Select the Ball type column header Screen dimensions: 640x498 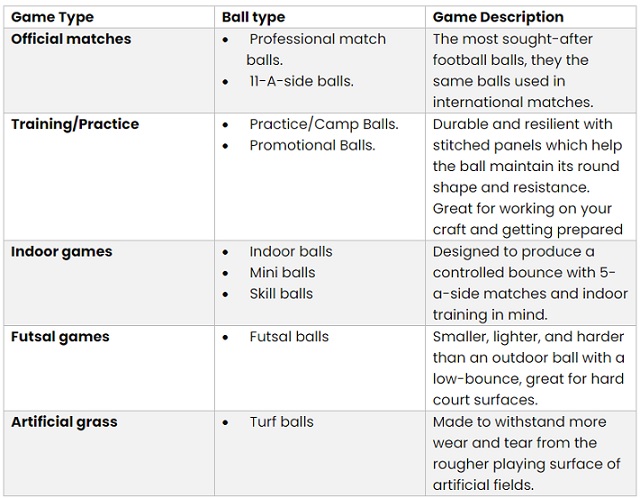[253, 17]
